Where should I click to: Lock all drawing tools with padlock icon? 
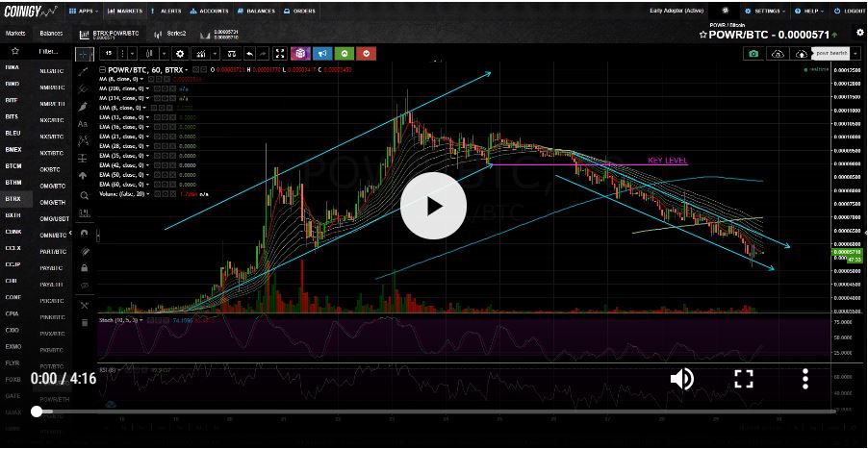(x=84, y=267)
